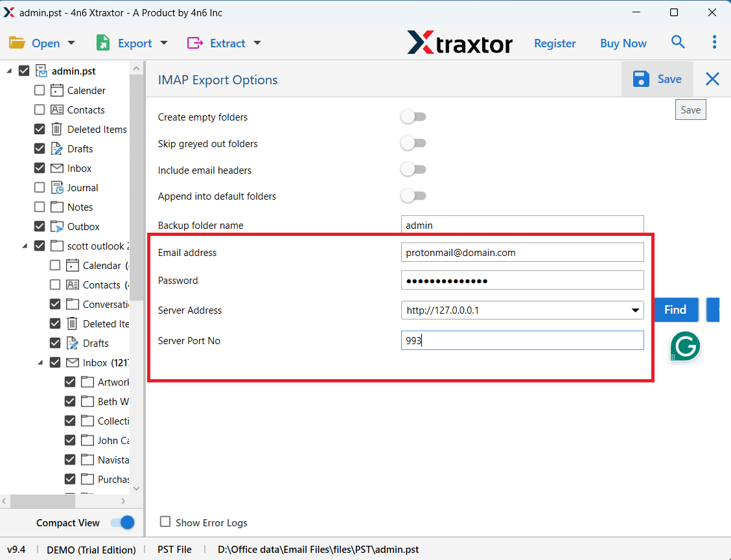Collapse the admin.pst tree node
Image resolution: width=731 pixels, height=560 pixels.
9,71
